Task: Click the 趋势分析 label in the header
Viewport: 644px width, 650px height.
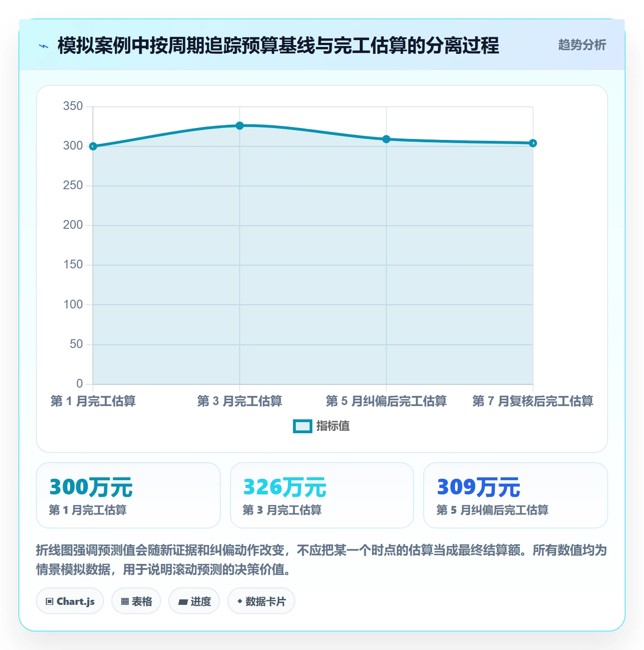Action: coord(582,45)
